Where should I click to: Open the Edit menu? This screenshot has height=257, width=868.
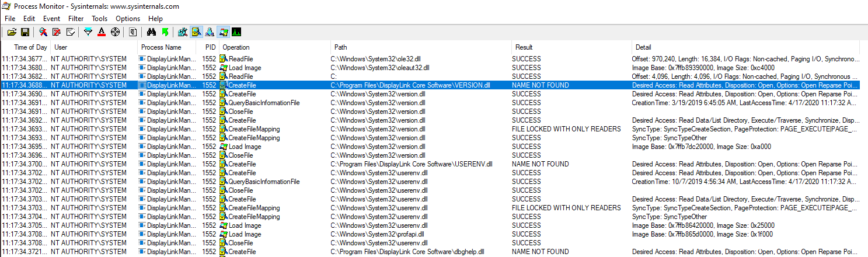29,19
